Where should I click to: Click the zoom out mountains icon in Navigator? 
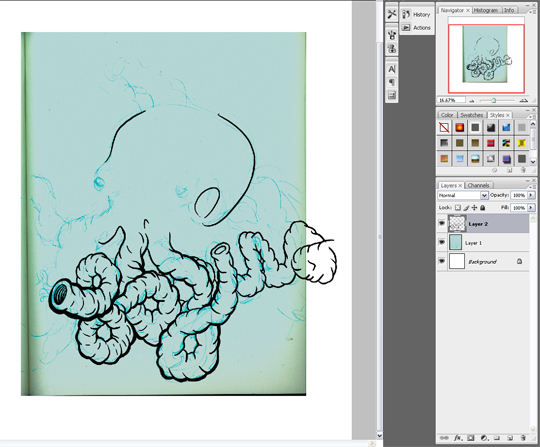click(472, 101)
